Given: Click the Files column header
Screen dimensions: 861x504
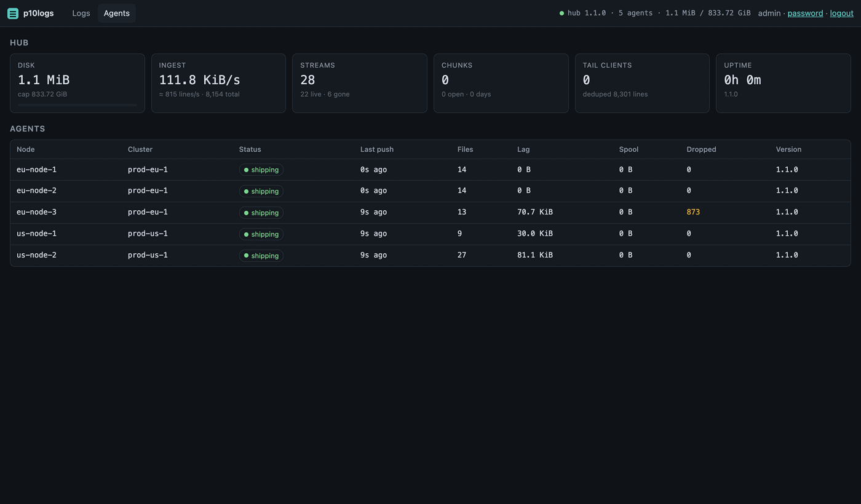Looking at the screenshot, I should (465, 149).
